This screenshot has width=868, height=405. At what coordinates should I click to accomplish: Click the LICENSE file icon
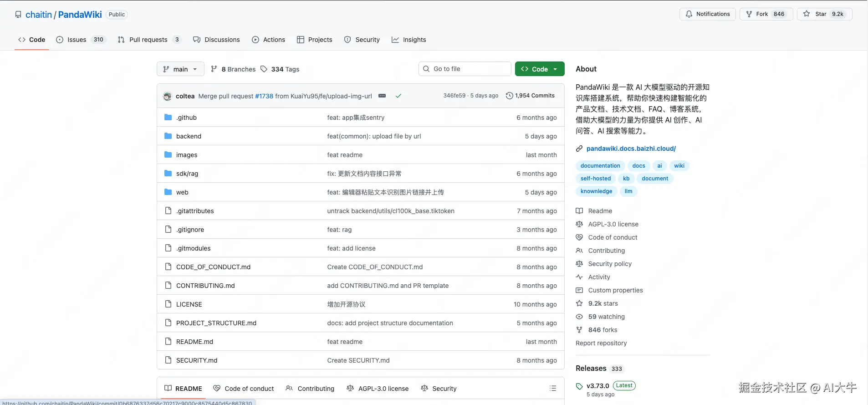[168, 304]
